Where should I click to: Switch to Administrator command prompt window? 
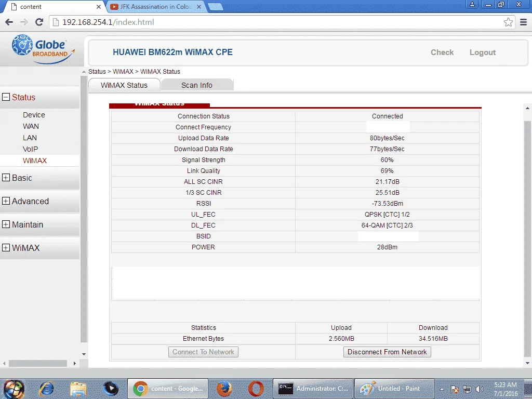click(313, 389)
